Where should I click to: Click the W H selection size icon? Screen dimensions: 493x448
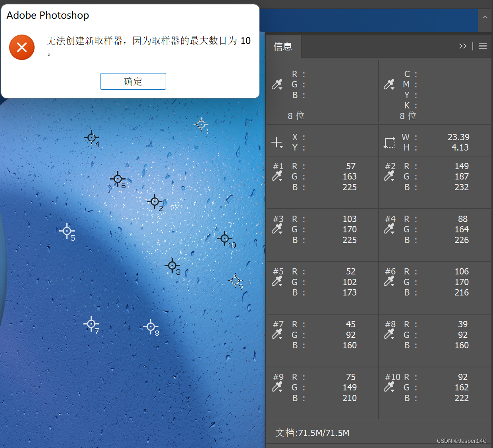click(390, 142)
